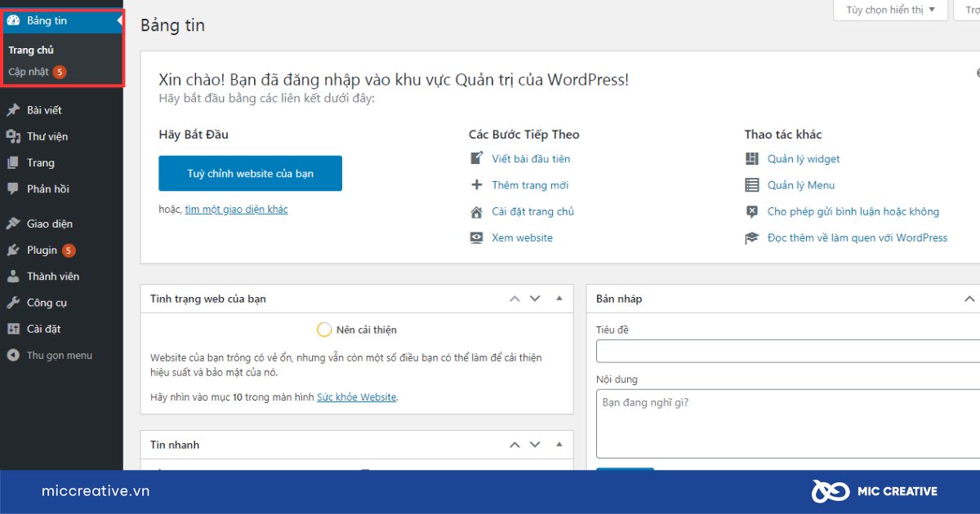Click the Bảng tin dashboard gauge icon
Viewport: 980px width, 514px height.
tap(13, 20)
